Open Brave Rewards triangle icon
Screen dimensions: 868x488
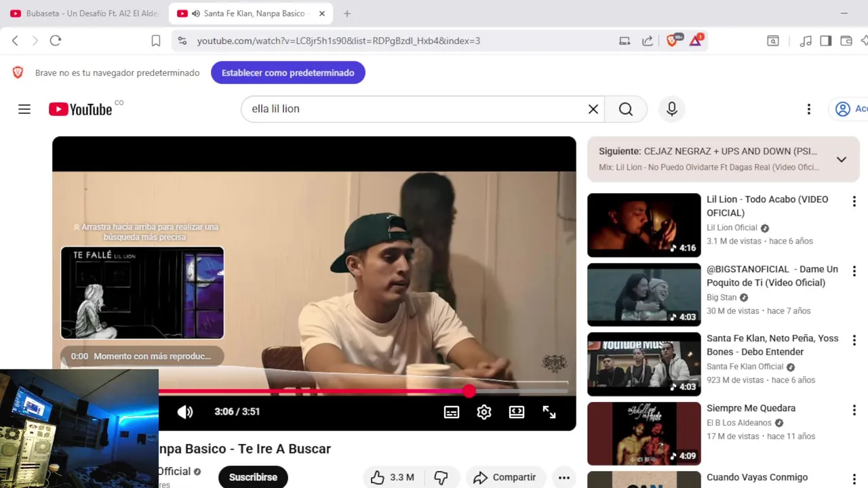696,40
